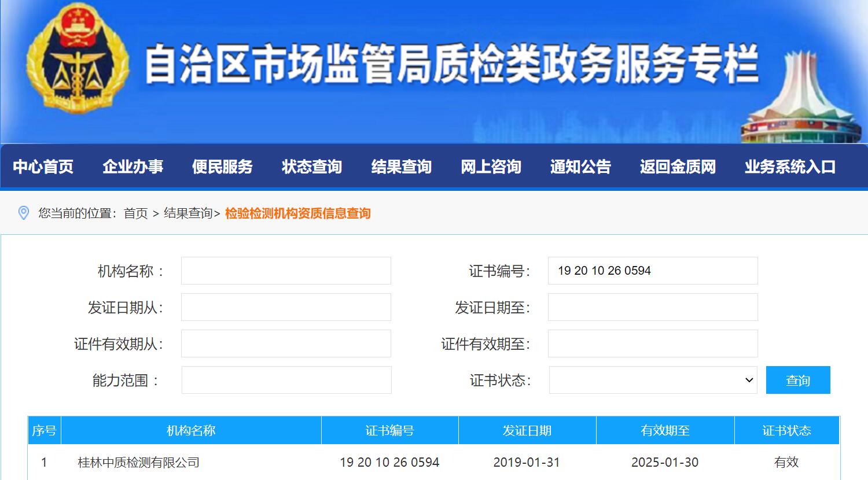Click the location pin icon in breadcrumb
The width and height of the screenshot is (868, 480).
tap(24, 213)
